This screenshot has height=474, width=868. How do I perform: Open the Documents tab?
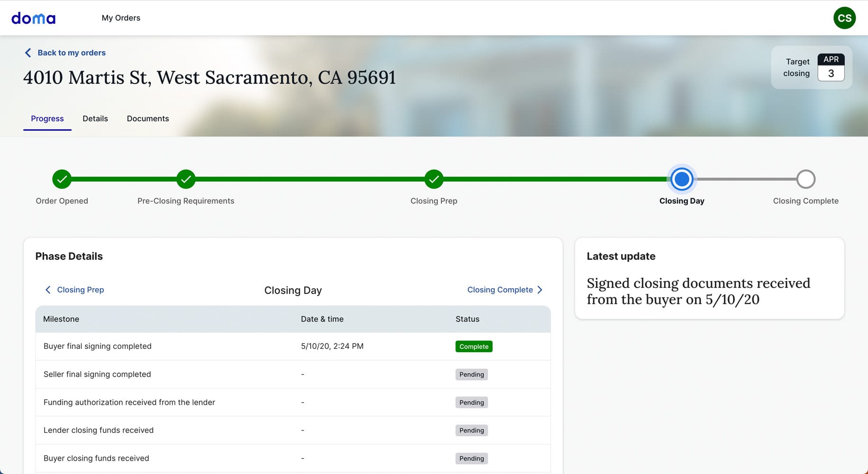pyautogui.click(x=148, y=118)
